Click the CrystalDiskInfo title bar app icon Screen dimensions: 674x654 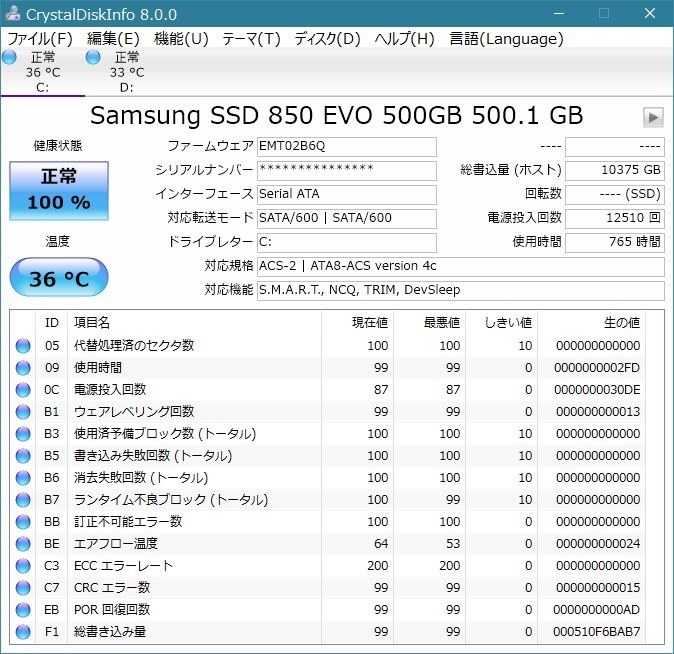coord(12,14)
